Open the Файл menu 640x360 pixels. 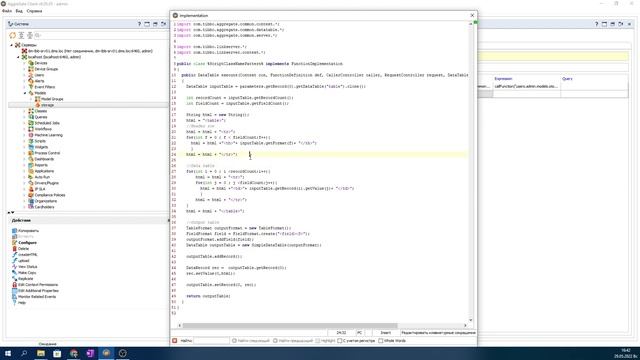click(x=7, y=11)
